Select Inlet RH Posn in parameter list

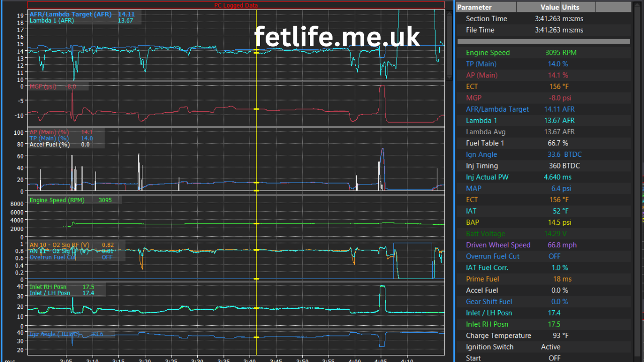point(543,324)
